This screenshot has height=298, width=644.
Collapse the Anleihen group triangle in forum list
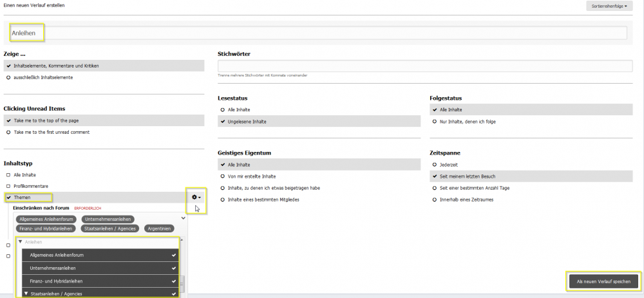pos(20,242)
